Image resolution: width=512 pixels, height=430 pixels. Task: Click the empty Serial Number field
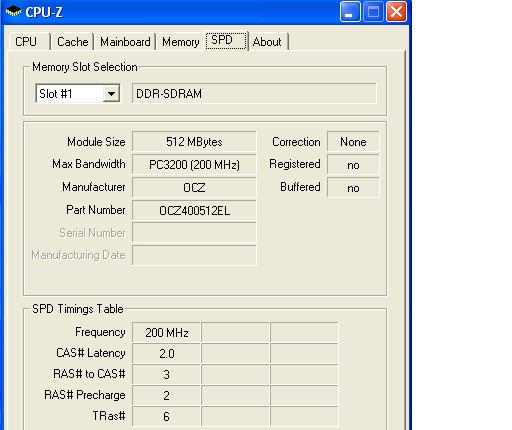(x=194, y=233)
